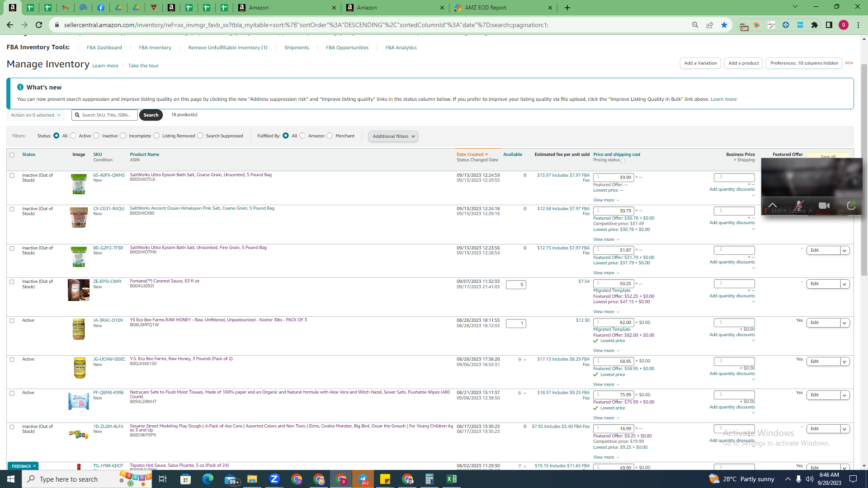Launch Microsoft Store from the taskbar
The image size is (868, 488).
coord(185,479)
